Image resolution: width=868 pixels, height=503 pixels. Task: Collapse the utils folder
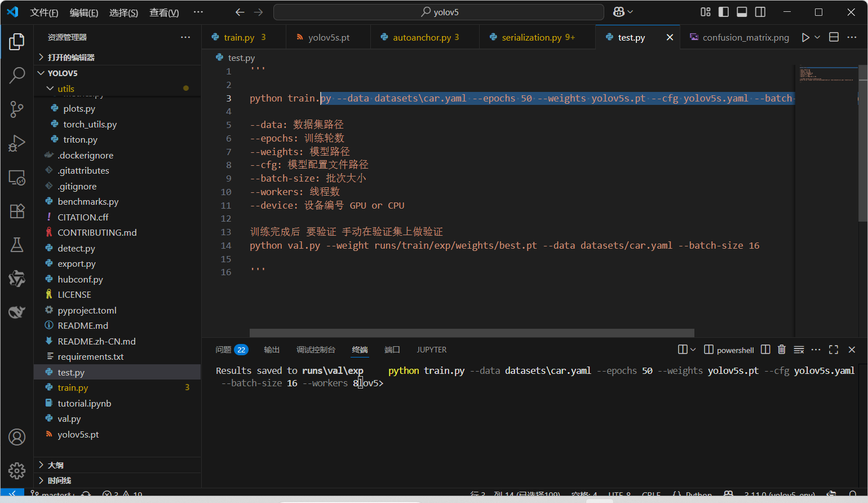point(117,89)
